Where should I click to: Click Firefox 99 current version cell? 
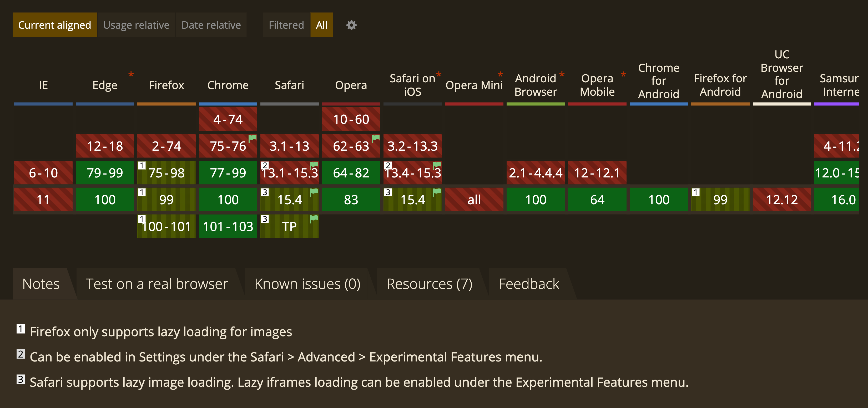click(166, 200)
